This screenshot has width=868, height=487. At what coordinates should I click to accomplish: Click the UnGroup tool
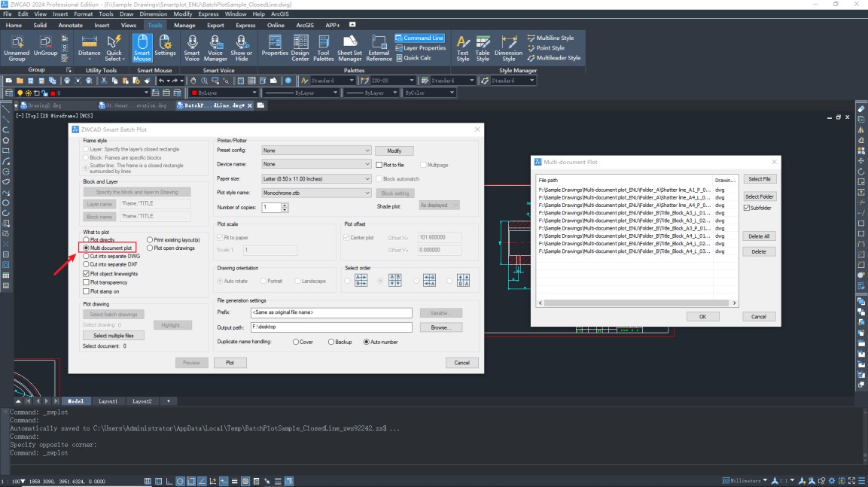(45, 45)
